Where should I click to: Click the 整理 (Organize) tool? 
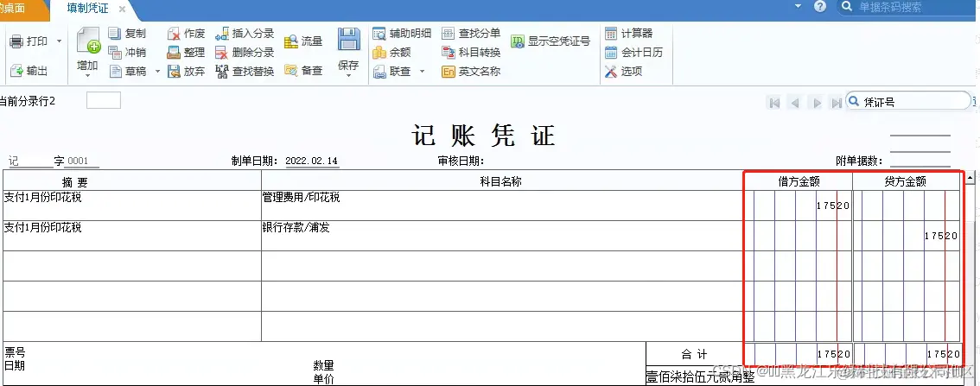click(x=187, y=53)
